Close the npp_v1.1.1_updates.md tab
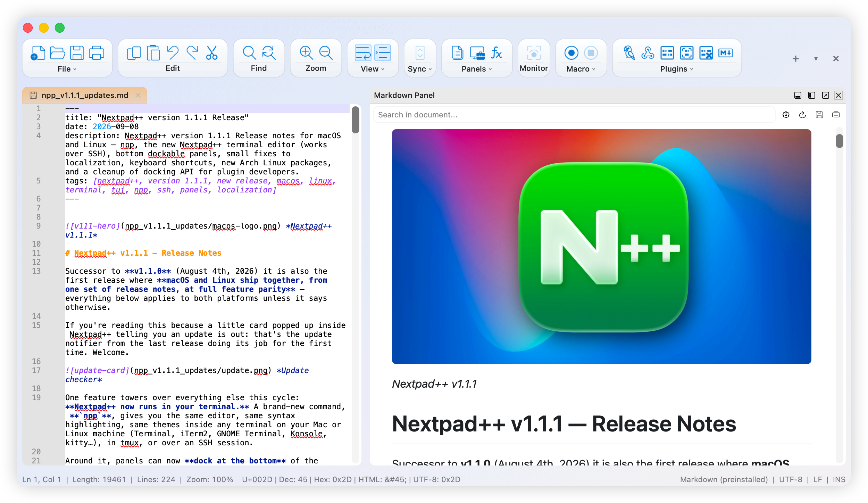The image size is (868, 503). coord(138,95)
